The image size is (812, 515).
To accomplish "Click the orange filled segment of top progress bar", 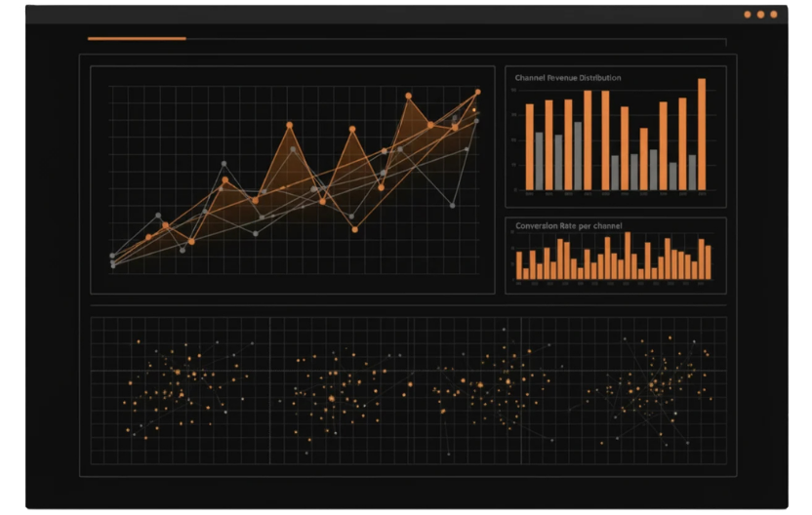I will pyautogui.click(x=137, y=39).
